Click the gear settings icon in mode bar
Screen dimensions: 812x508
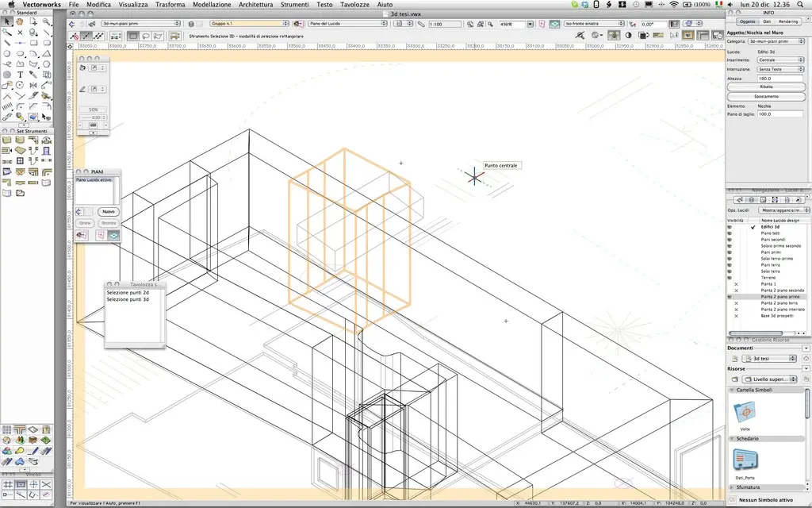pos(596,35)
